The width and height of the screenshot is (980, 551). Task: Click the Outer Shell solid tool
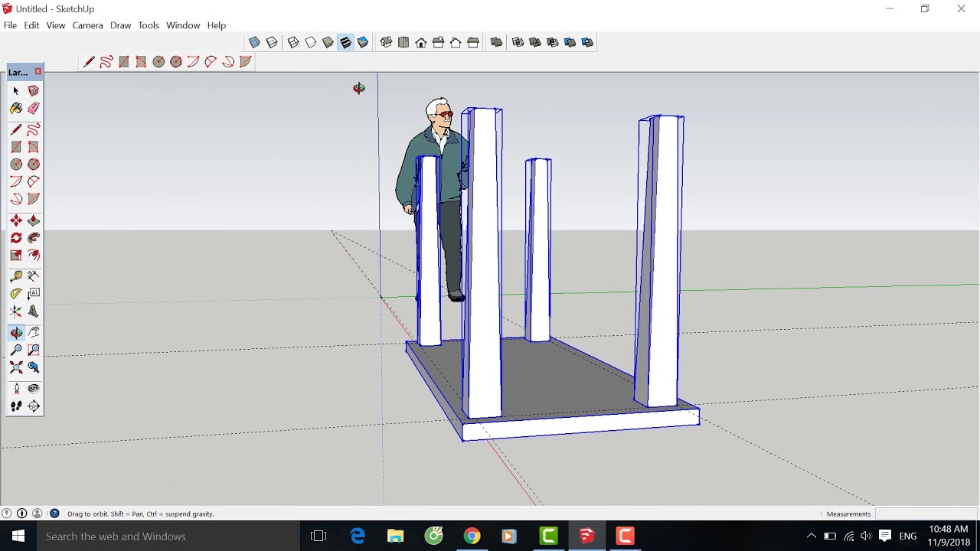coord(497,43)
